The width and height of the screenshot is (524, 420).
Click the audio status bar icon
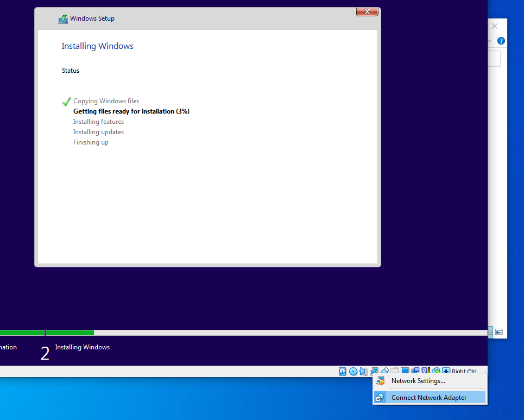pyautogui.click(x=363, y=372)
